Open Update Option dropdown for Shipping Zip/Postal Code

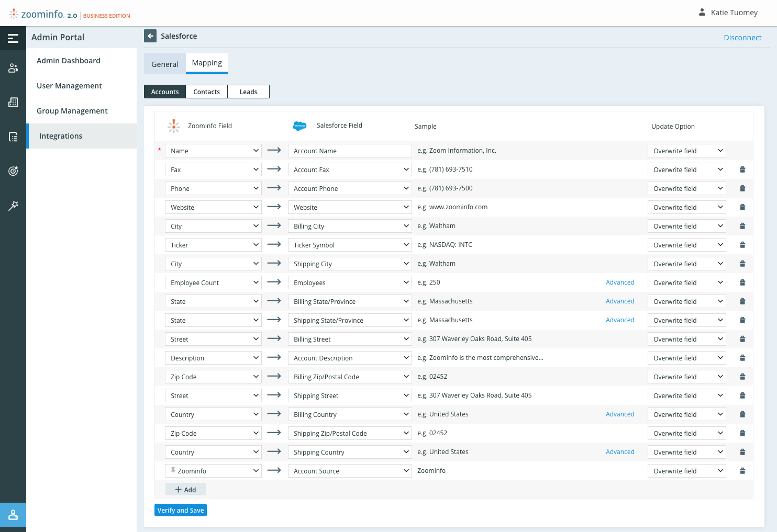click(x=687, y=433)
